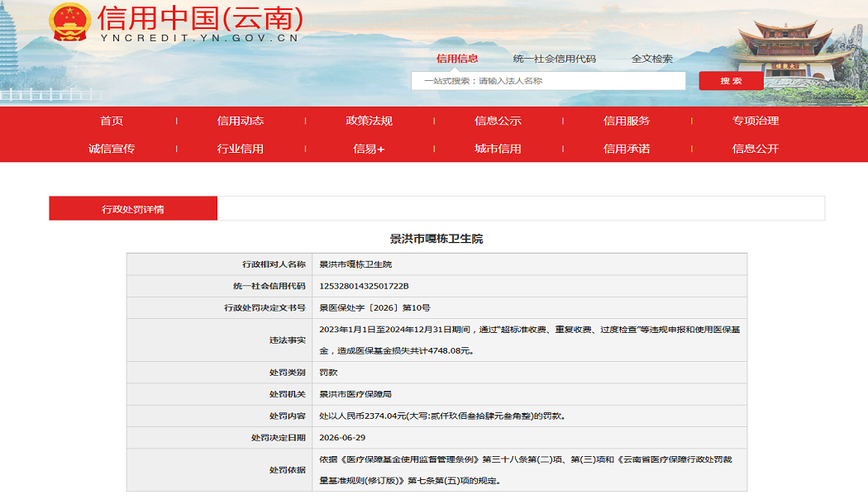Click the penalty type value 罚款
The image size is (868, 504).
[328, 373]
